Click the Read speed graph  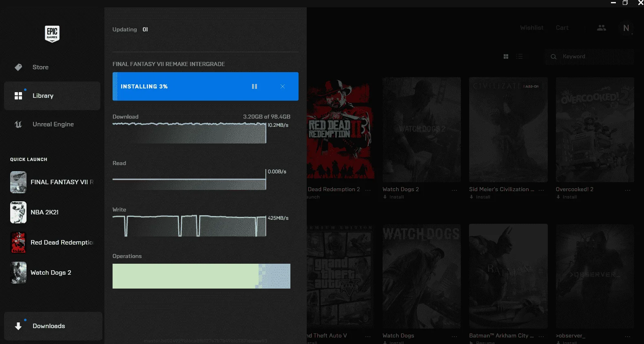point(189,179)
